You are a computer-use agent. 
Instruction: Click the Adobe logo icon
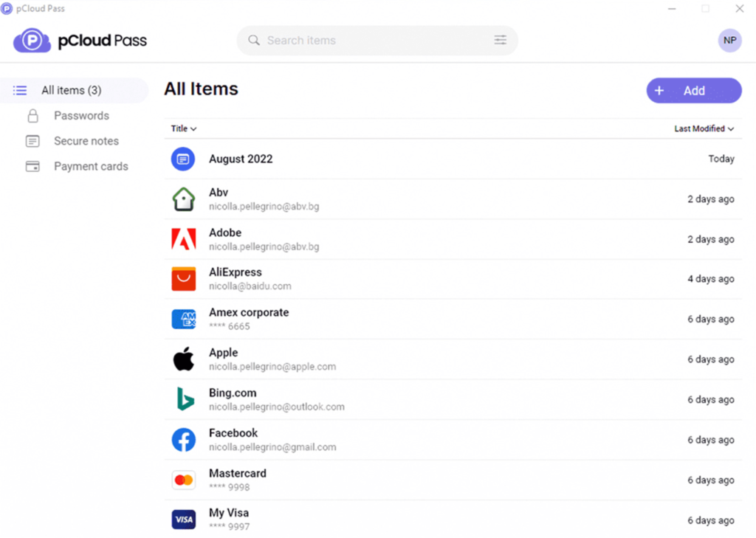[183, 239]
